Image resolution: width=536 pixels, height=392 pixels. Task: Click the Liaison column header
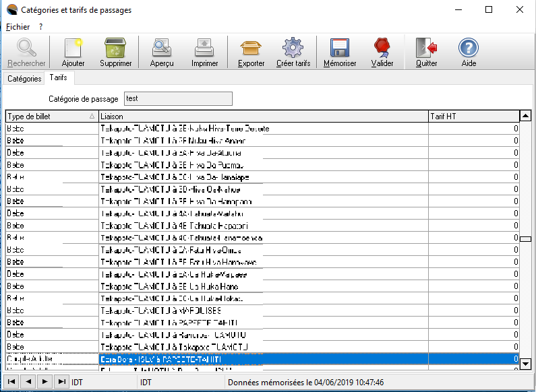(x=263, y=117)
